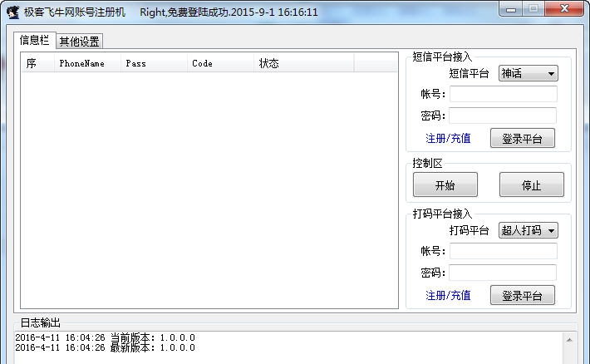590x364 pixels.
Task: Click the log output scrollbar up arrow
Action: [x=569, y=340]
